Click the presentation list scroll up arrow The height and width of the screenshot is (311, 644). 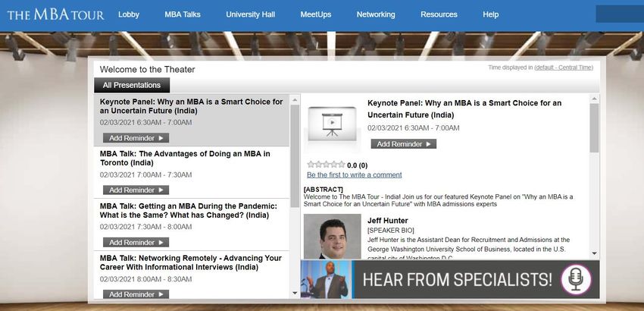tap(295, 100)
